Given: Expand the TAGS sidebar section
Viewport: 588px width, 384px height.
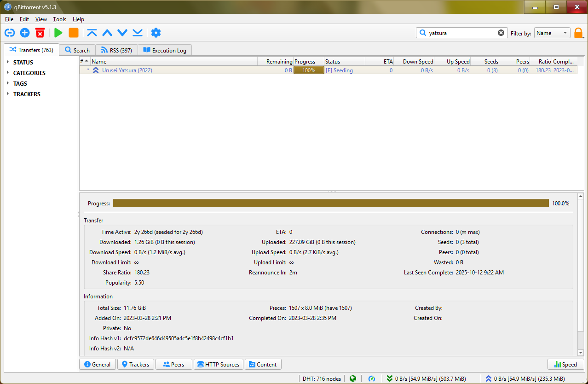Looking at the screenshot, I should 7,83.
